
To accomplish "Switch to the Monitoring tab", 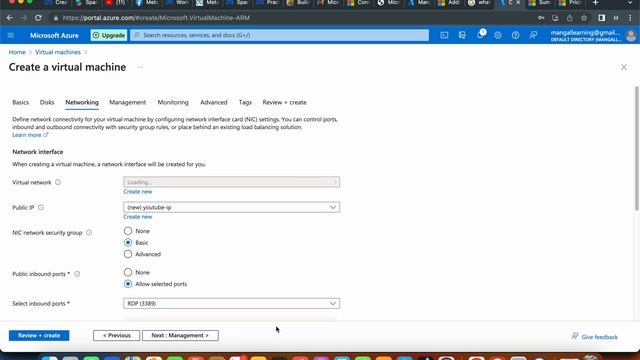I will coord(173,102).
